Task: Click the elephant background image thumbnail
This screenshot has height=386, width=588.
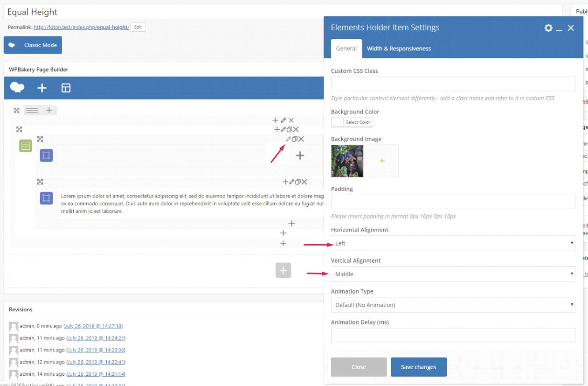Action: (x=347, y=161)
